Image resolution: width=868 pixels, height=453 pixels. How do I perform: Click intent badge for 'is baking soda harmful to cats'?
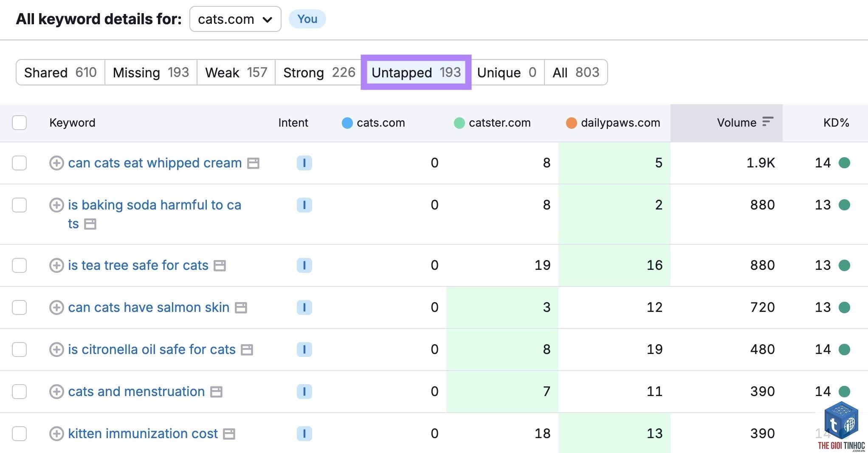(x=304, y=205)
